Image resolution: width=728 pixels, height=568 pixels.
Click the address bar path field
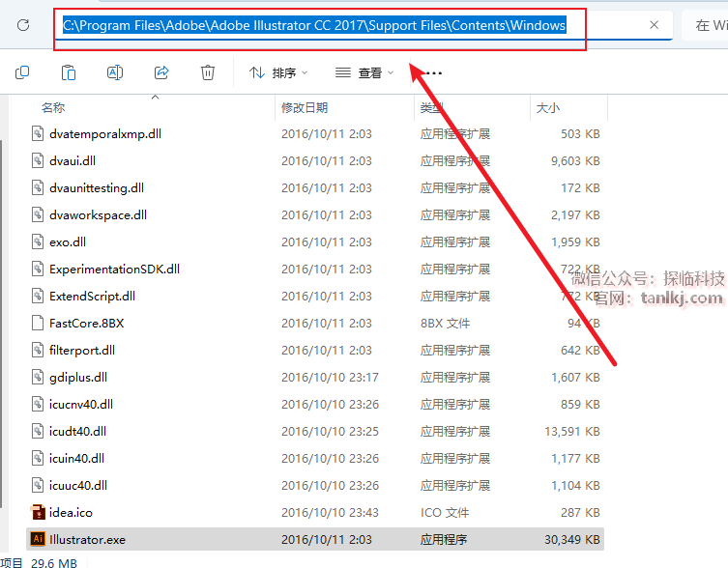pos(364,25)
